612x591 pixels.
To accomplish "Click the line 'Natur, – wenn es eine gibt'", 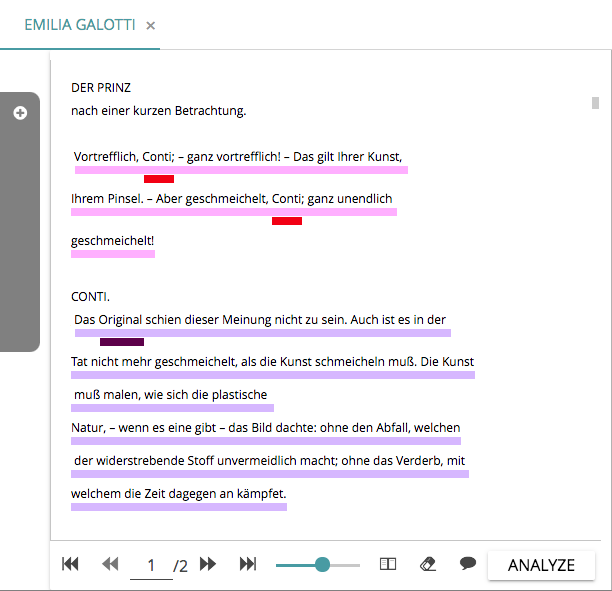I will pyautogui.click(x=265, y=428).
